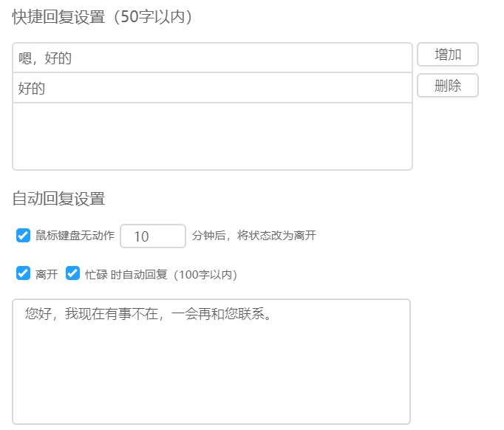Viewport: 504px width, 430px height.
Task: Click the 鼠标键盘无动作 label text
Action: 75,236
